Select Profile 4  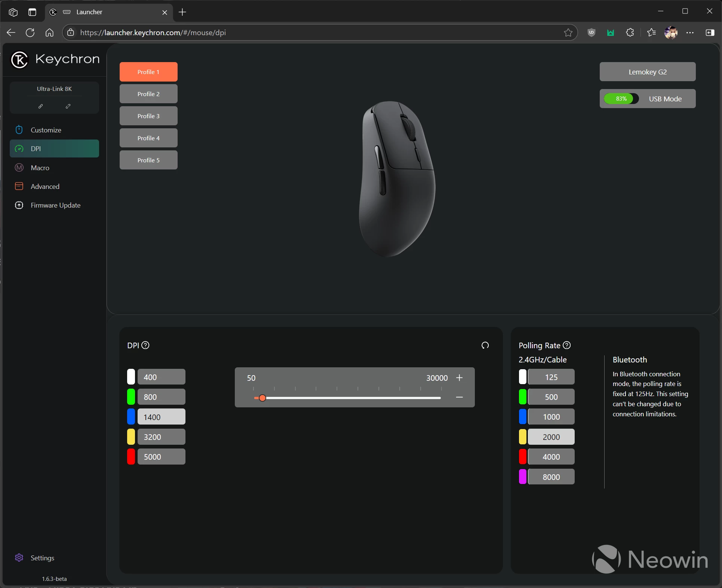pos(148,138)
